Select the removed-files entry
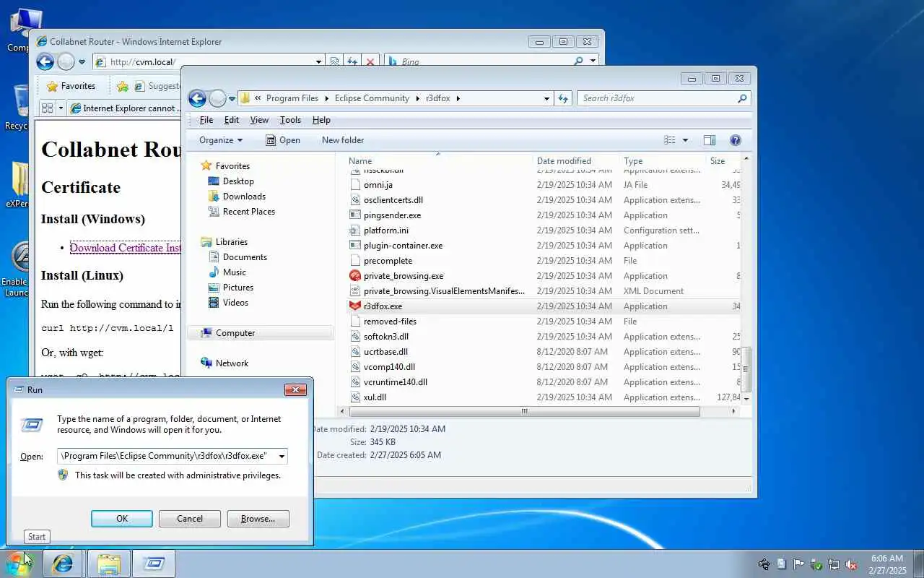This screenshot has width=924, height=578. coord(545,322)
